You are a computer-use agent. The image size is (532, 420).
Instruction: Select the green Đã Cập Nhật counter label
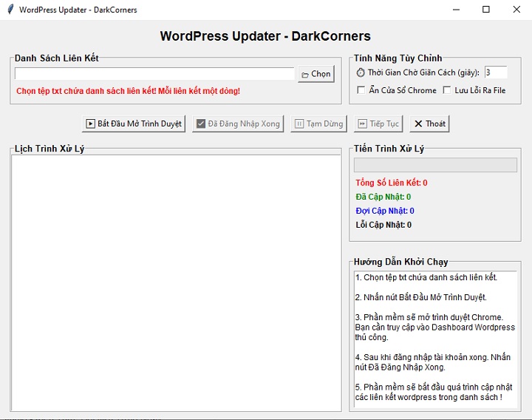(383, 197)
